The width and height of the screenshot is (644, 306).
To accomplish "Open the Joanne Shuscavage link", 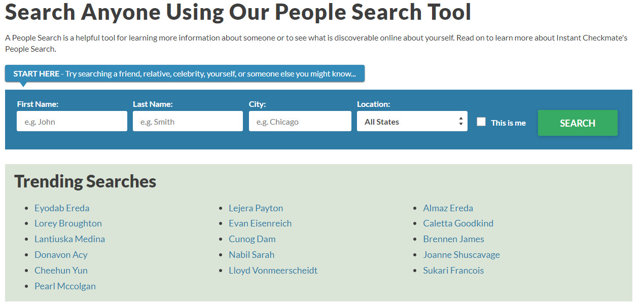I will point(461,255).
